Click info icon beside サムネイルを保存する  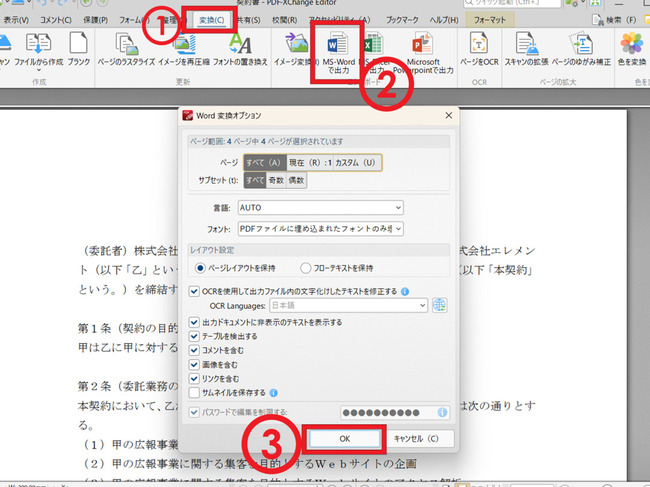pyautogui.click(x=274, y=393)
